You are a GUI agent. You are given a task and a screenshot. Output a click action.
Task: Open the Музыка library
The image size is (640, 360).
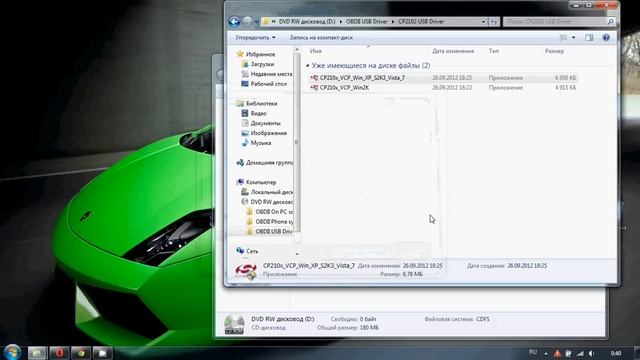click(x=261, y=143)
